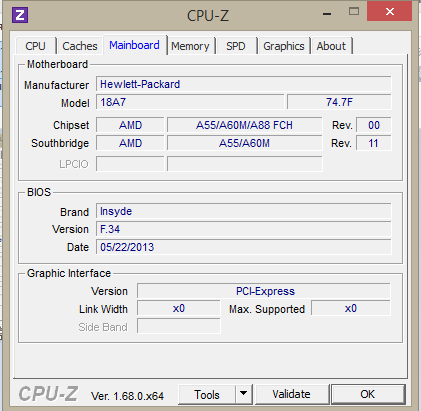Viewport: 421px width, 411px height.
Task: Select the PCI-Express version field
Action: [x=264, y=291]
